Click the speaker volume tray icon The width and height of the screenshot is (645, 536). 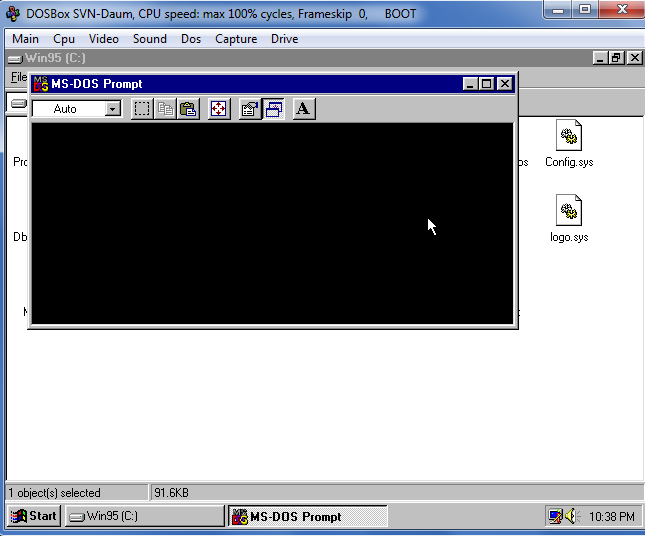click(x=572, y=516)
